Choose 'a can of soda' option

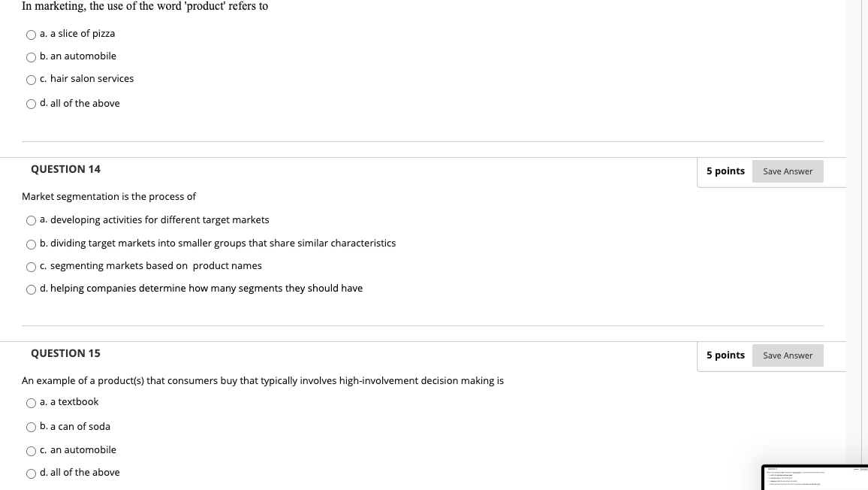(31, 427)
